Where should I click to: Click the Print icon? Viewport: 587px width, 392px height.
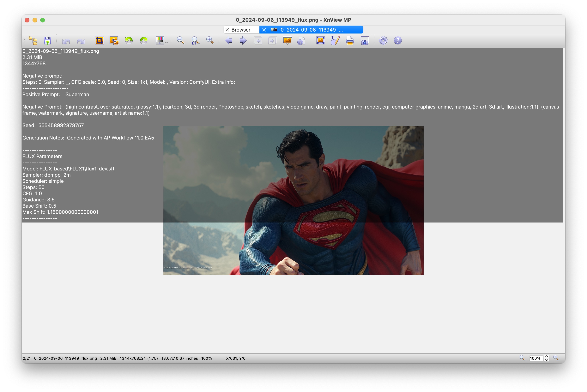click(350, 40)
